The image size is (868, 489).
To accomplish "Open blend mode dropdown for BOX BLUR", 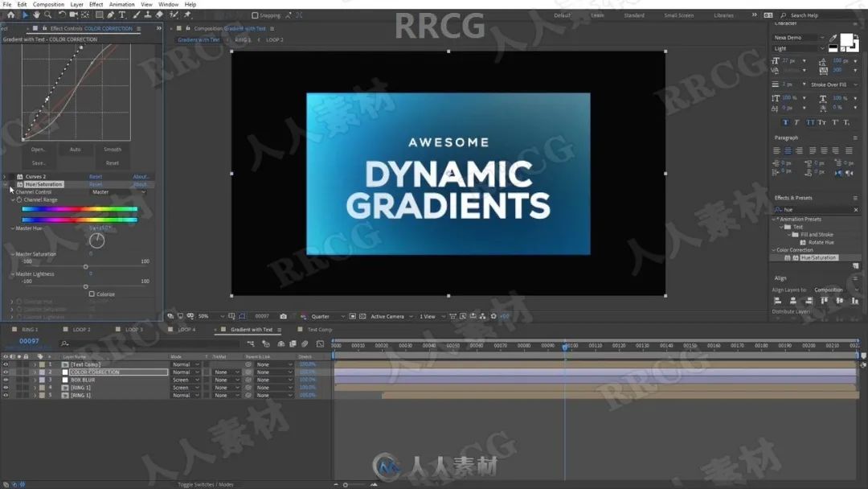I will [x=185, y=380].
